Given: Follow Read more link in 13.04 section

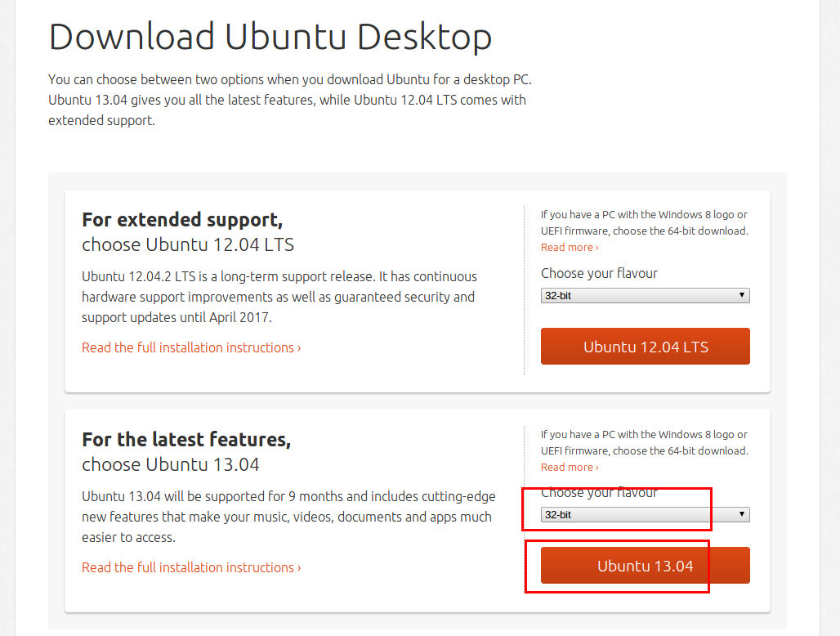Looking at the screenshot, I should (x=570, y=468).
